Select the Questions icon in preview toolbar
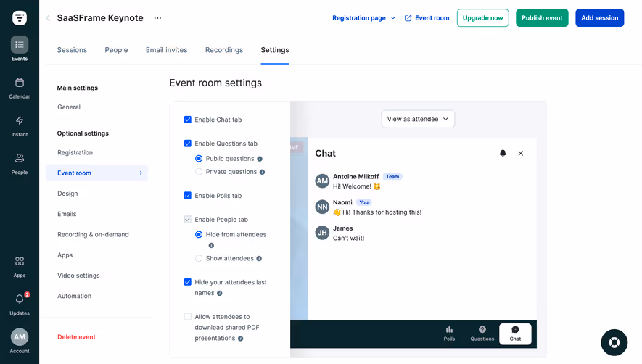Image resolution: width=642 pixels, height=364 pixels. 482,334
